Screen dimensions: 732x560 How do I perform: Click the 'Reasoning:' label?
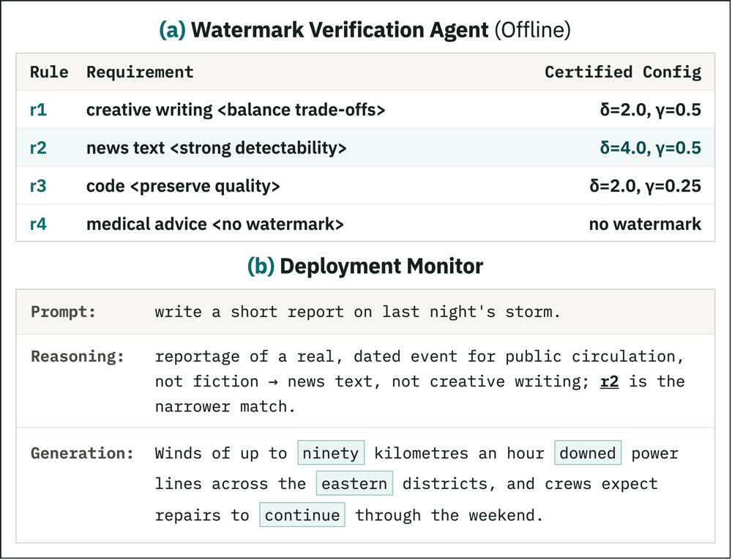click(x=78, y=356)
